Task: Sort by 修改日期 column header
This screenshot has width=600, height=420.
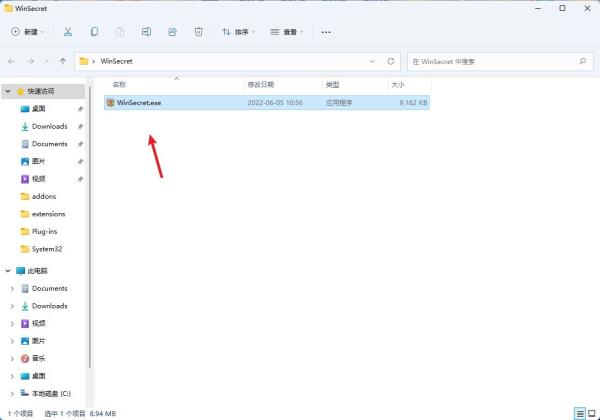Action: coord(260,85)
